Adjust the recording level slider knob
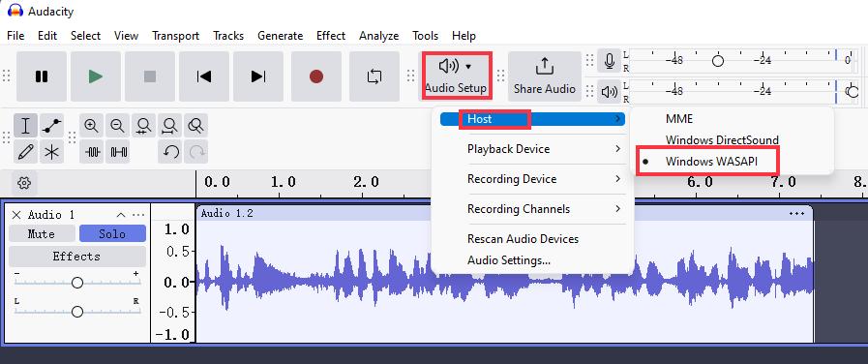This screenshot has height=364, width=868. (x=718, y=61)
